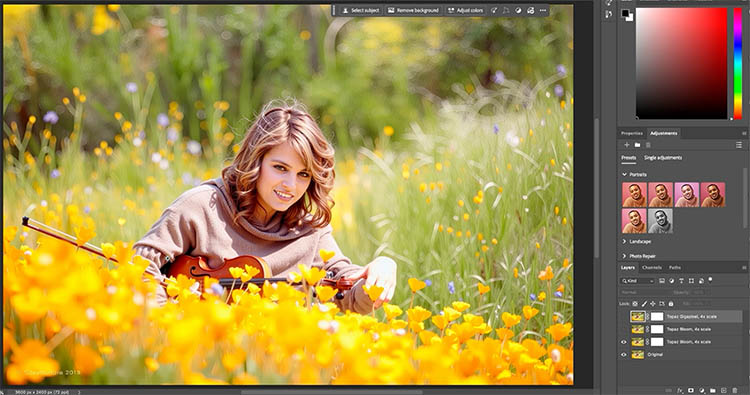Expand the Photo Repair preset group
Screen dimensions: 750x395
(624, 256)
